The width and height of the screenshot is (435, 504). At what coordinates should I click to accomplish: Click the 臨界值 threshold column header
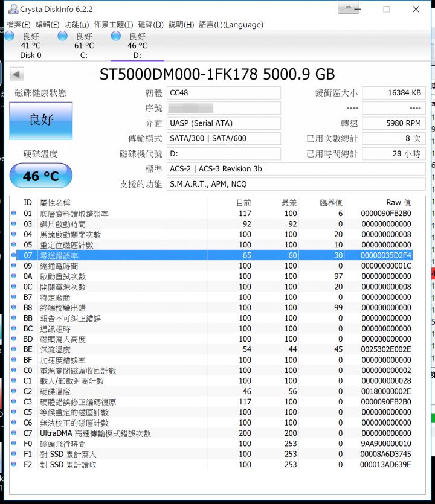pos(330,203)
